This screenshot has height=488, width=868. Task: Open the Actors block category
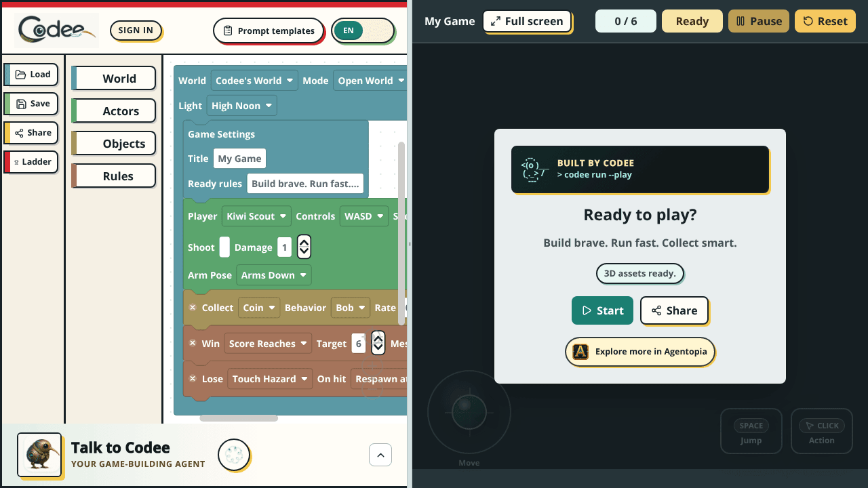pos(114,111)
